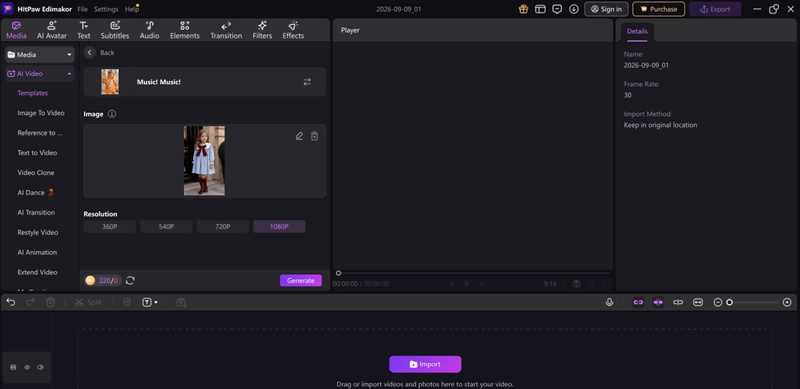Zoom out the timeline with minus

pyautogui.click(x=718, y=302)
